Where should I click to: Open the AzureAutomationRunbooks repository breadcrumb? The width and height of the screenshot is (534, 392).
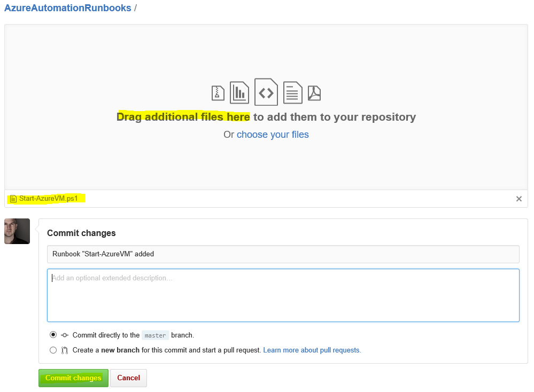point(68,8)
